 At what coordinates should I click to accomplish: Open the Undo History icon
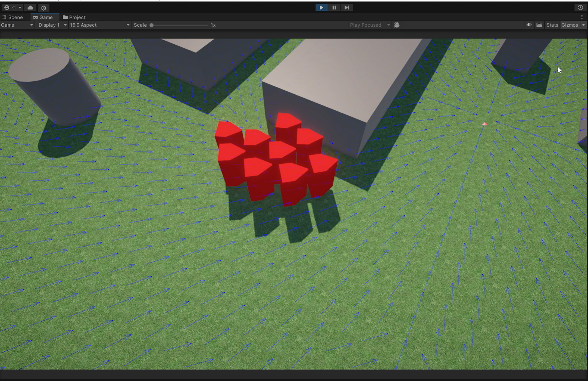[x=580, y=8]
